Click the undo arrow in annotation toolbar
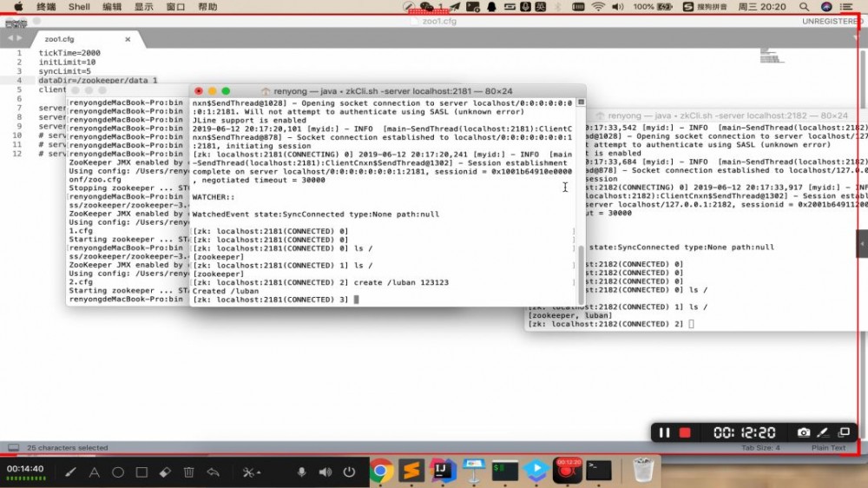The image size is (868, 488). coord(214,472)
